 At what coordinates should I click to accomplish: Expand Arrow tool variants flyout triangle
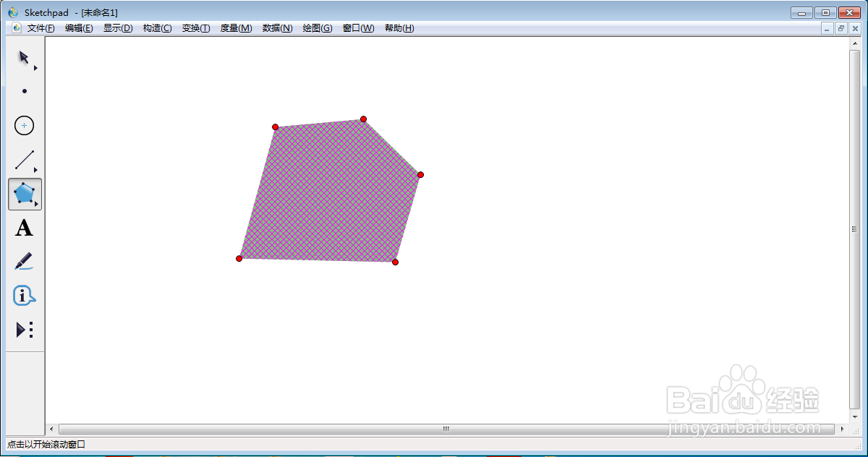click(x=35, y=68)
